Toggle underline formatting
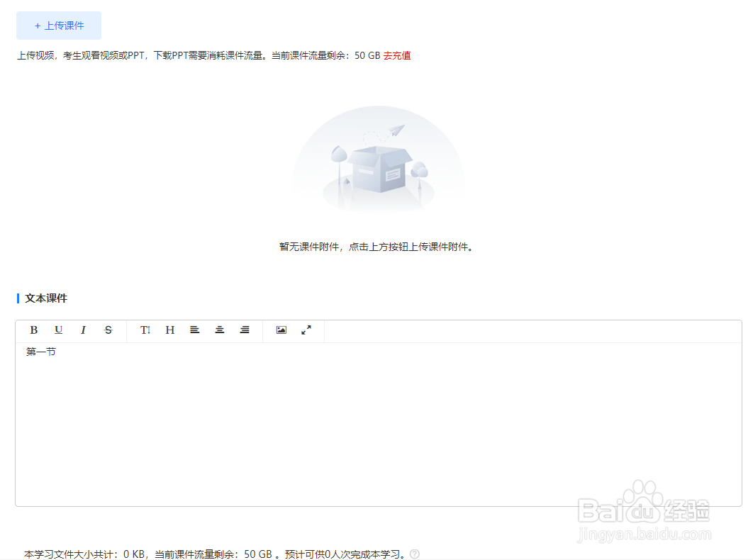753x560 pixels. [x=58, y=330]
